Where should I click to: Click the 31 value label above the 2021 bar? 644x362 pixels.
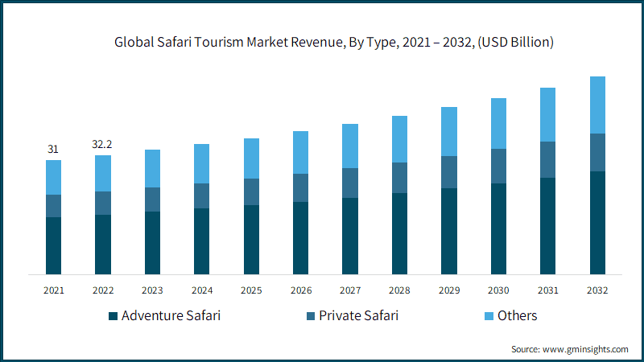(53, 149)
